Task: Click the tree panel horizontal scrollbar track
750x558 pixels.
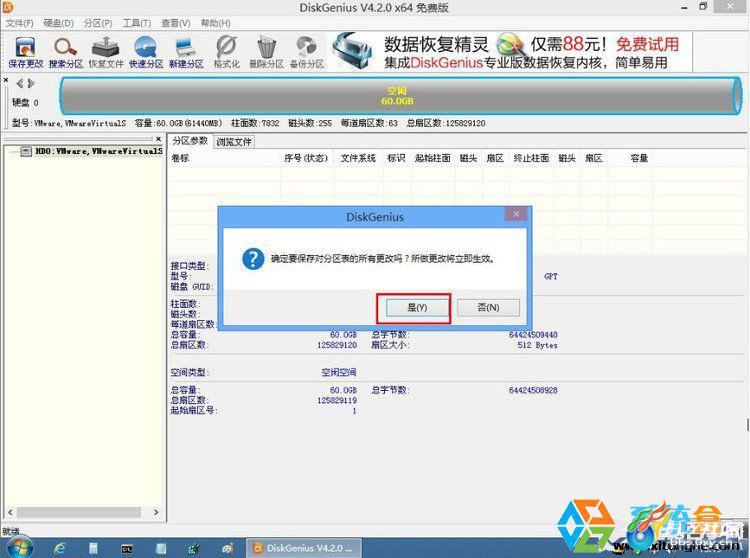Action: click(x=83, y=512)
